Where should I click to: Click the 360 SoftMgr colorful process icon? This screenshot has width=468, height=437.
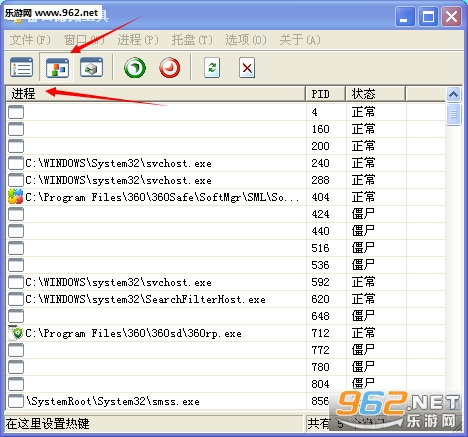[x=15, y=197]
